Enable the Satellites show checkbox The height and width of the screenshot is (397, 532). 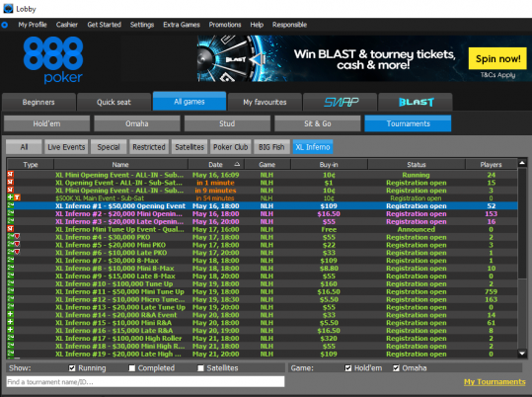click(201, 368)
